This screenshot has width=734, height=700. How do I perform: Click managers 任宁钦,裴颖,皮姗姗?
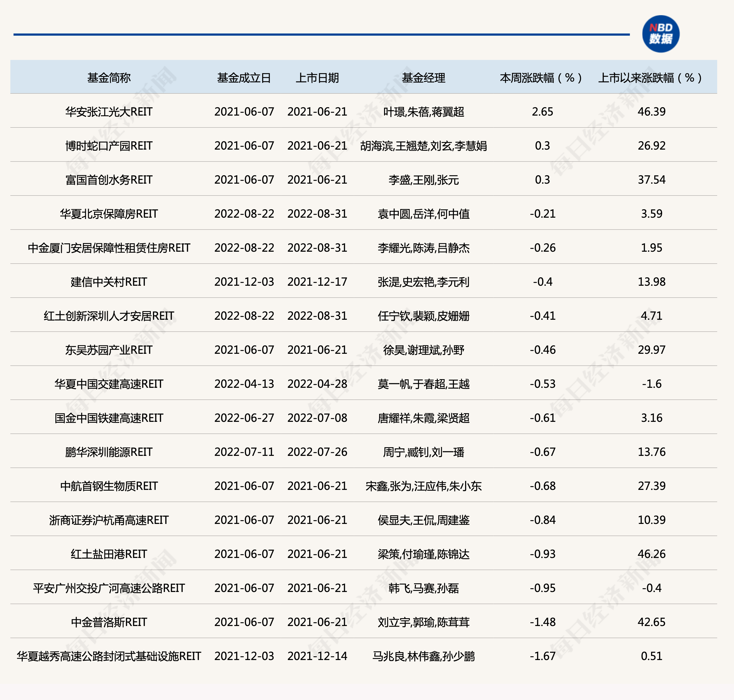[x=423, y=316]
